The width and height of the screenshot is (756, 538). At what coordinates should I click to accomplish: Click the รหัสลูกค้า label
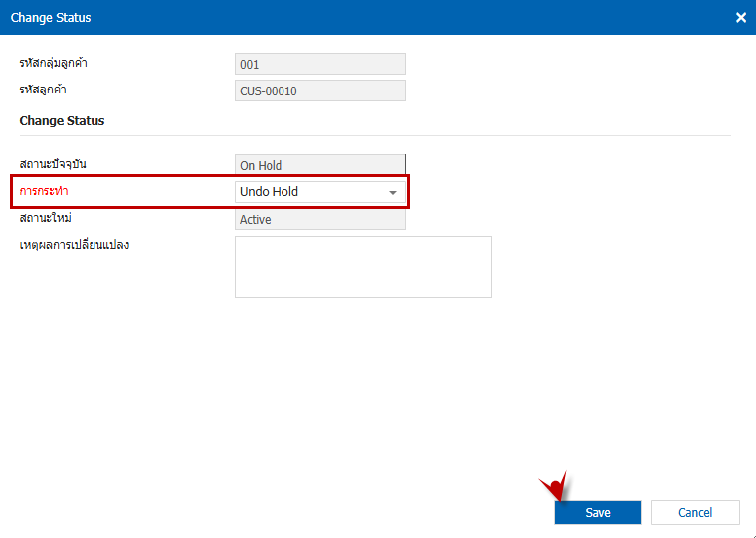[52, 90]
